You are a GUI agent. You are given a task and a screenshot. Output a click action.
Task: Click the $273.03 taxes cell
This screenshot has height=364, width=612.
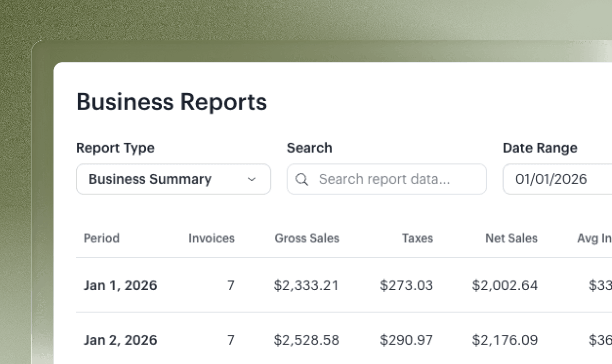[x=407, y=285]
